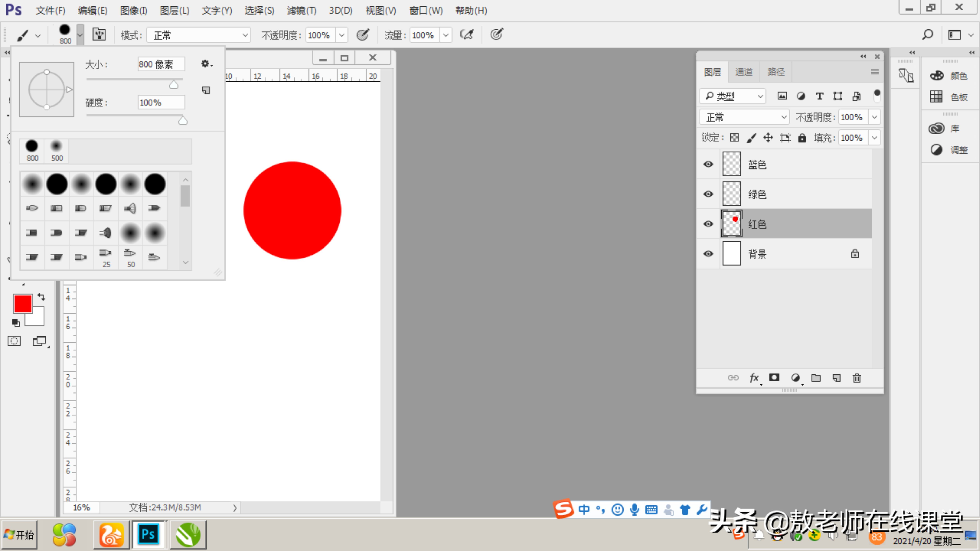Screen dimensions: 980x551
Task: Enable quick mask mode icon
Action: [14, 341]
